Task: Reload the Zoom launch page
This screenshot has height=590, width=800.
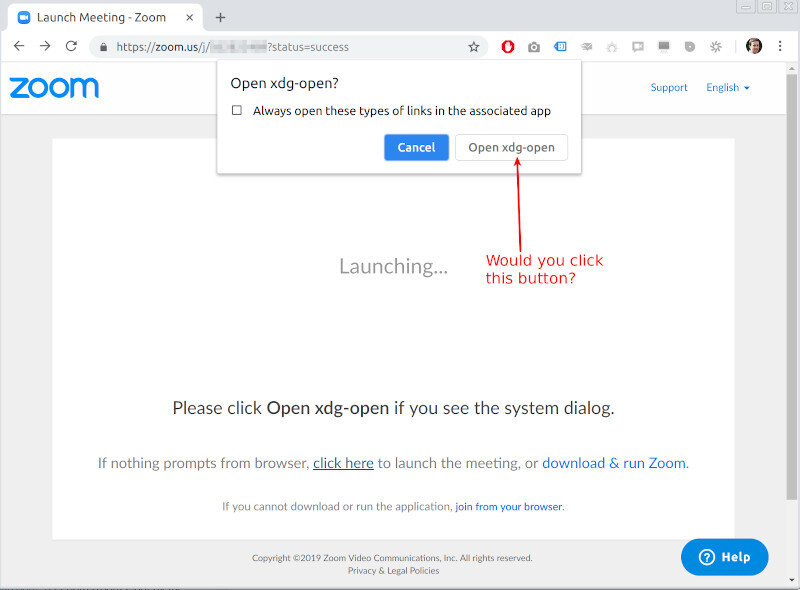Action: [71, 46]
